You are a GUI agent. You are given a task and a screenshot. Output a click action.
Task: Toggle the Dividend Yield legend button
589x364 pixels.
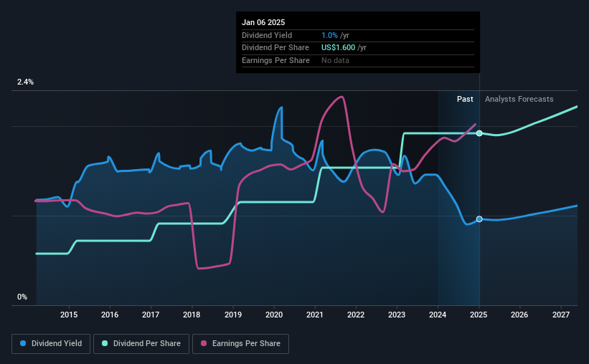tap(51, 344)
